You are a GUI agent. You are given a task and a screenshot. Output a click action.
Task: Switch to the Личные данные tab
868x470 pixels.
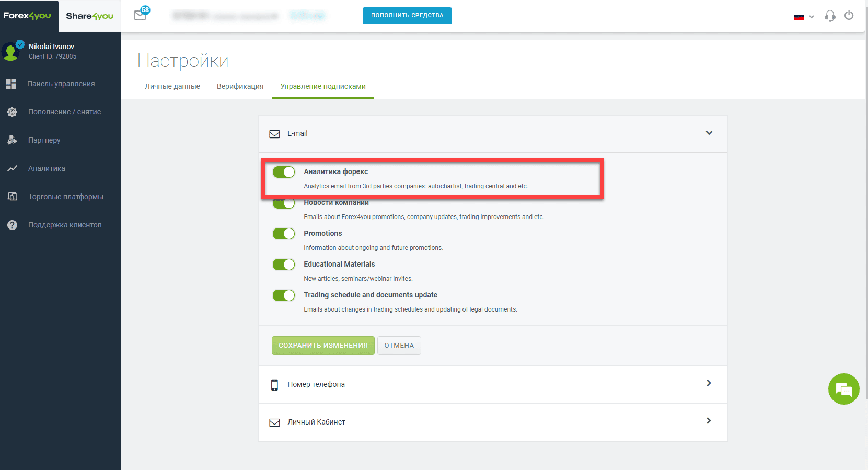(x=172, y=86)
